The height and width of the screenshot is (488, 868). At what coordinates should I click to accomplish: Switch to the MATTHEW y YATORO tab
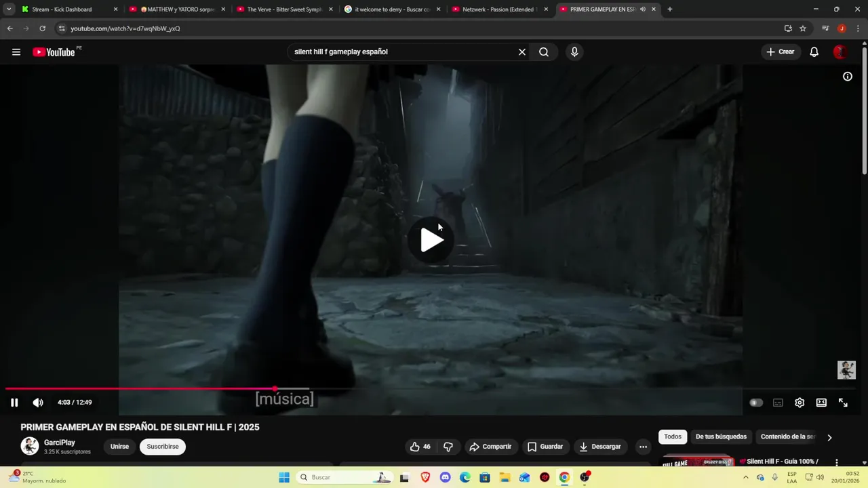pos(177,9)
